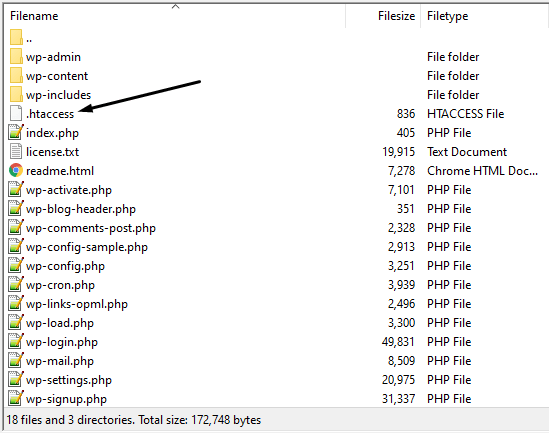This screenshot has width=549, height=433.
Task: Click the wp-comments-post.php file icon
Action: 16,228
